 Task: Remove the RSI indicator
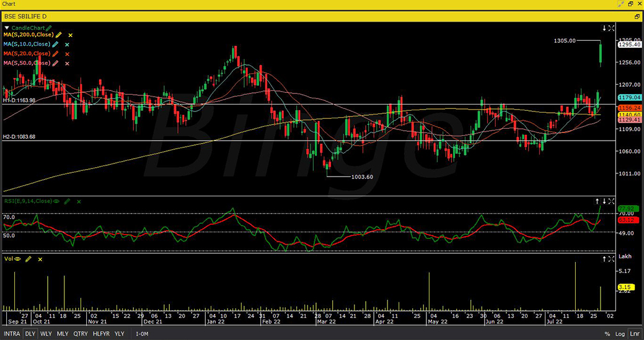[x=79, y=202]
